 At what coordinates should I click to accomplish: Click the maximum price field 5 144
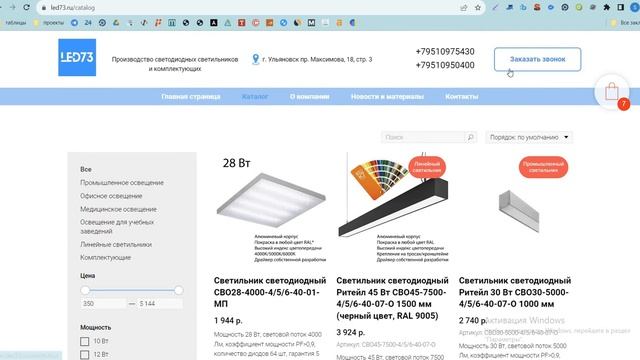[160, 304]
